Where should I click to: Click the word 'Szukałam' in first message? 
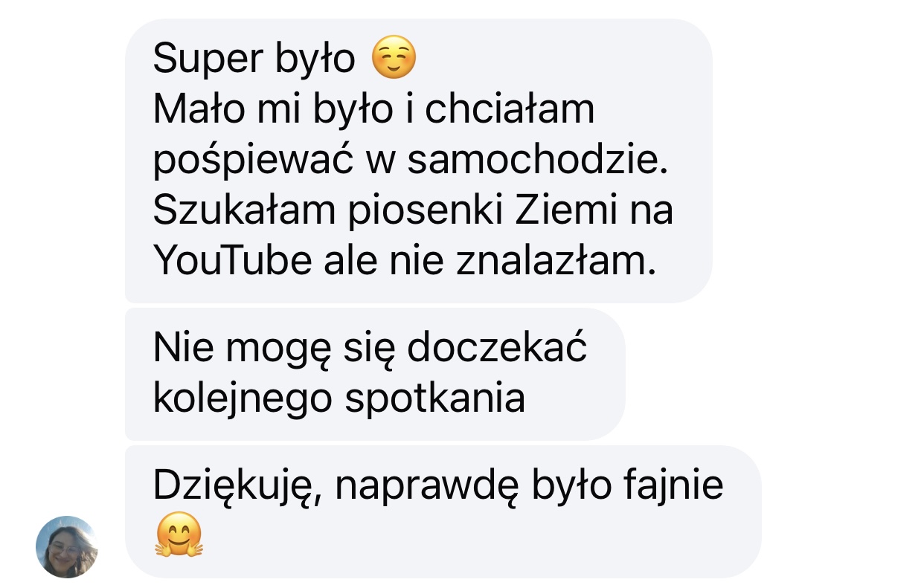pos(244,212)
